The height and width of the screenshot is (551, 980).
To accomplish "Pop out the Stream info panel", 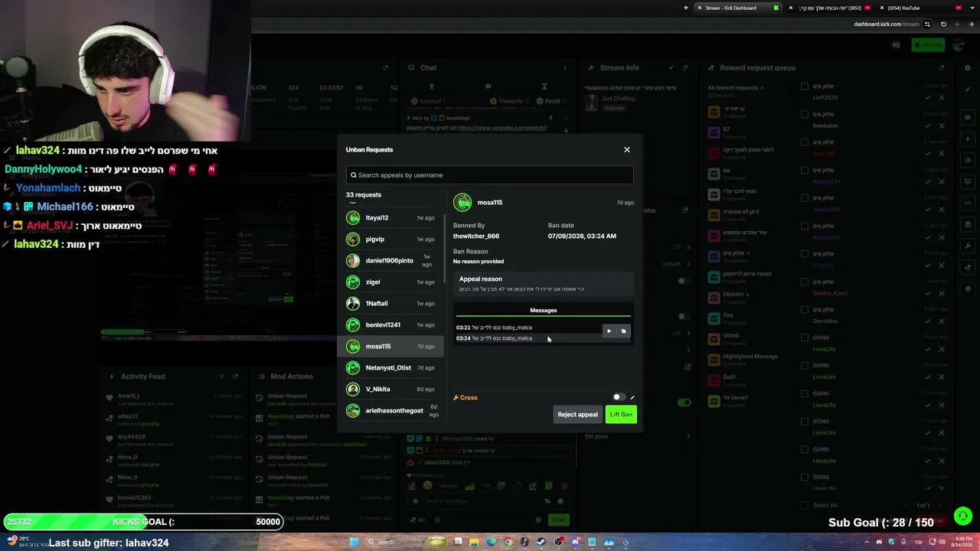I will [685, 68].
